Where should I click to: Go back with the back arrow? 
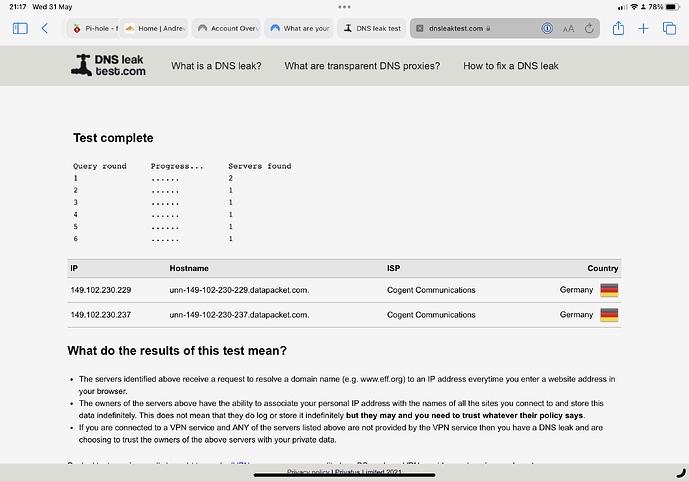click(x=45, y=29)
